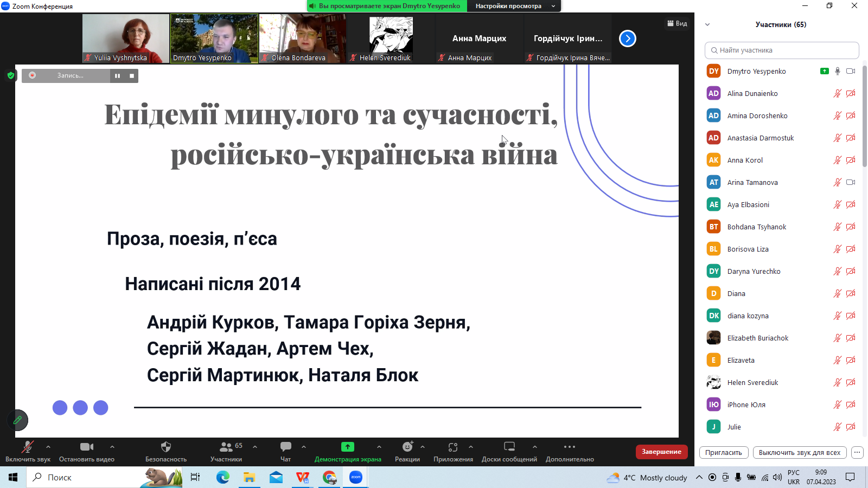Unmute the microphone in the toolbar
868x488 pixels.
tap(27, 447)
